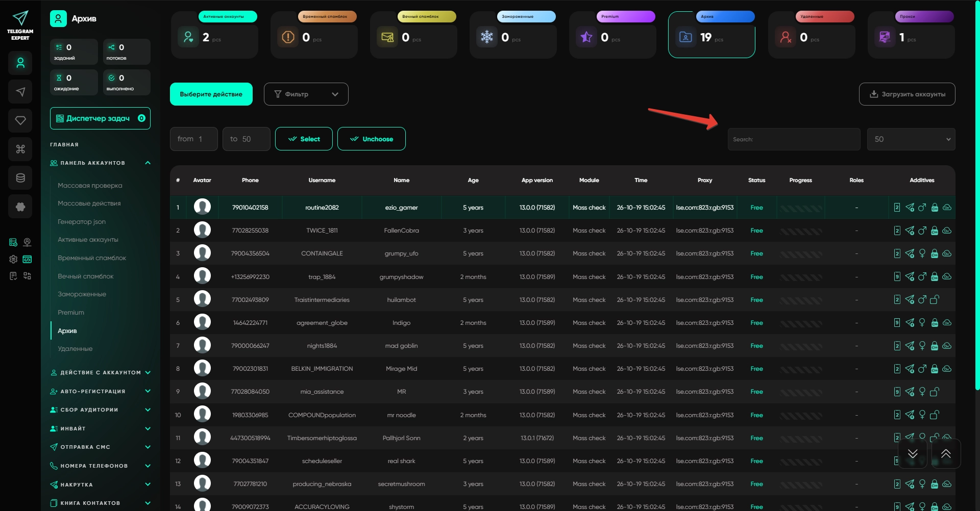Click the paper plane icon in left rail
Image resolution: width=980 pixels, height=511 pixels.
(x=20, y=92)
